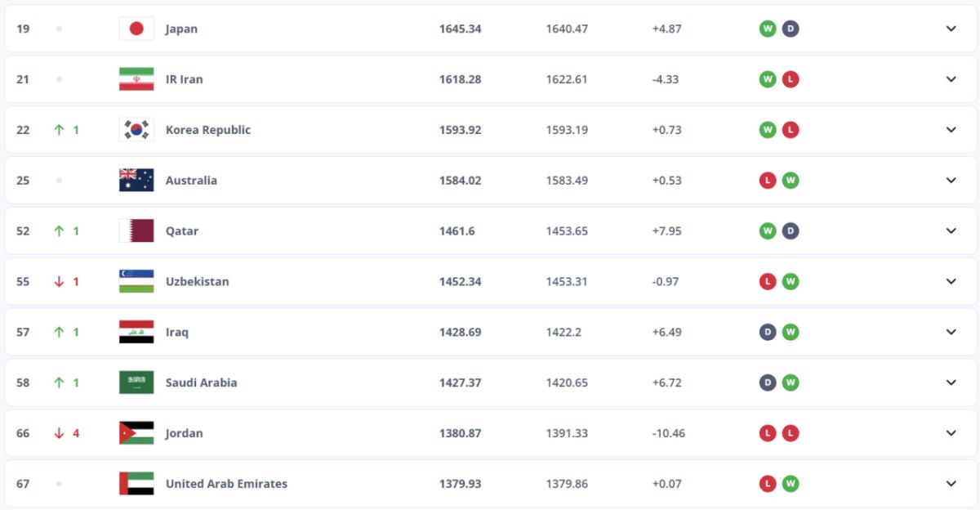Click the Korea Republic flag icon
This screenshot has height=510, width=980.
(136, 130)
